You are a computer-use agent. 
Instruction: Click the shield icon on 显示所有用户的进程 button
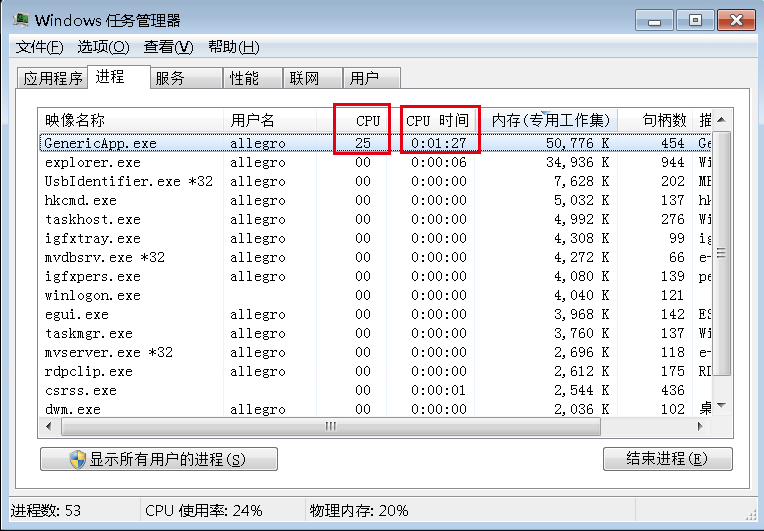tap(77, 459)
